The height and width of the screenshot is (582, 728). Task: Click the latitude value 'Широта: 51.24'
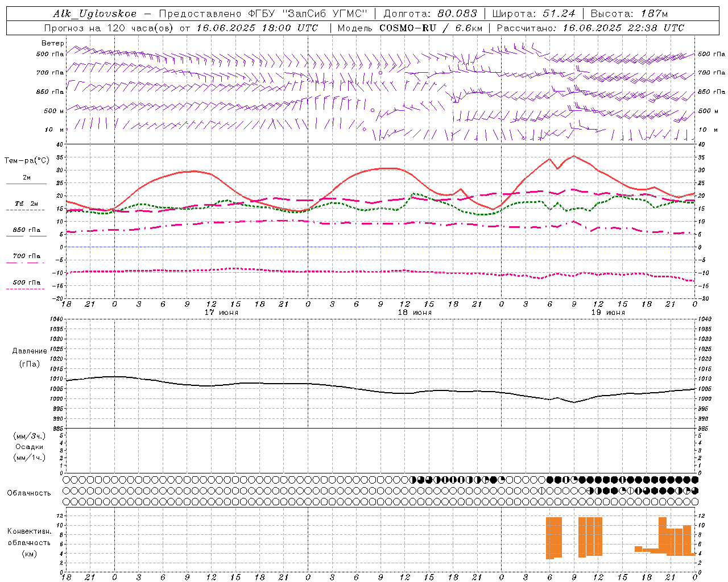(533, 14)
